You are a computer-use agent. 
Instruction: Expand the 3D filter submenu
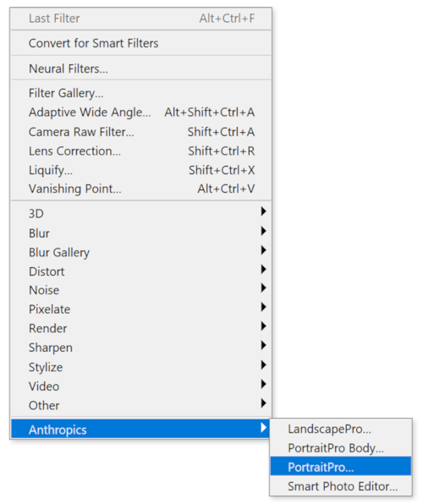click(141, 213)
